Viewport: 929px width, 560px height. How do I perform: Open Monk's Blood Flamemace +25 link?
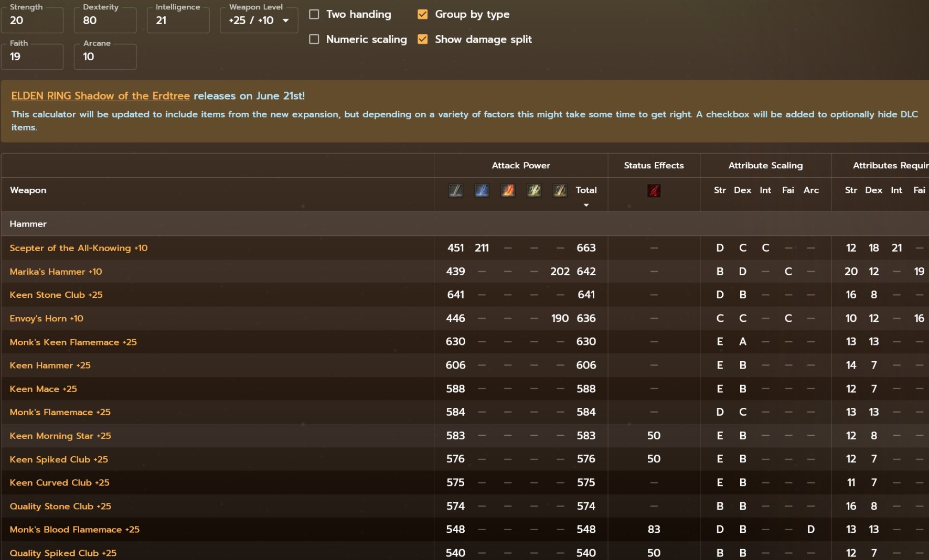pyautogui.click(x=74, y=530)
